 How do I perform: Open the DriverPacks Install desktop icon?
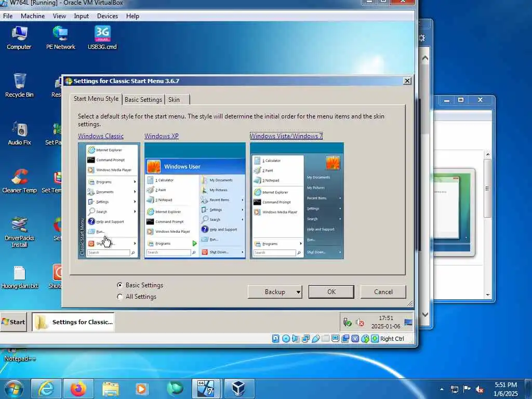[19, 232]
